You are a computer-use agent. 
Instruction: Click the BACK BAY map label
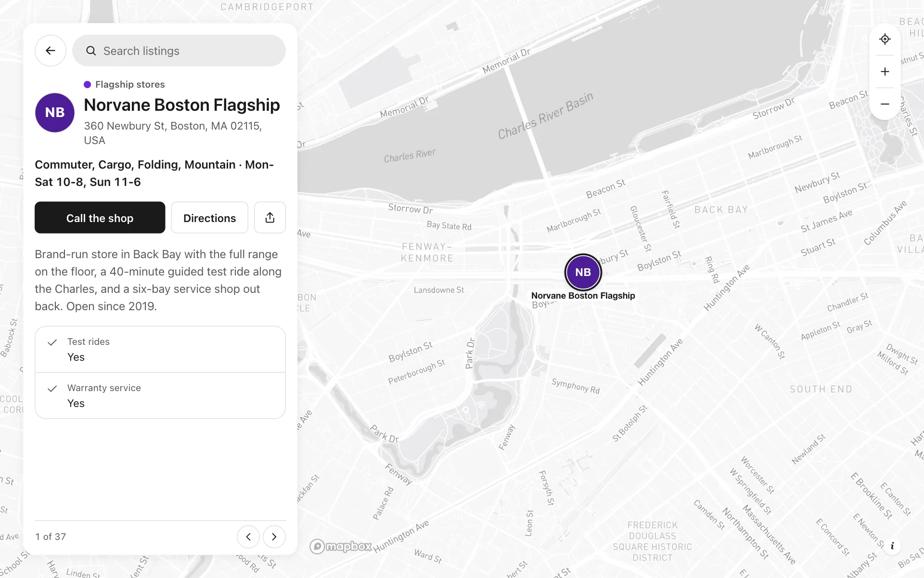click(721, 210)
